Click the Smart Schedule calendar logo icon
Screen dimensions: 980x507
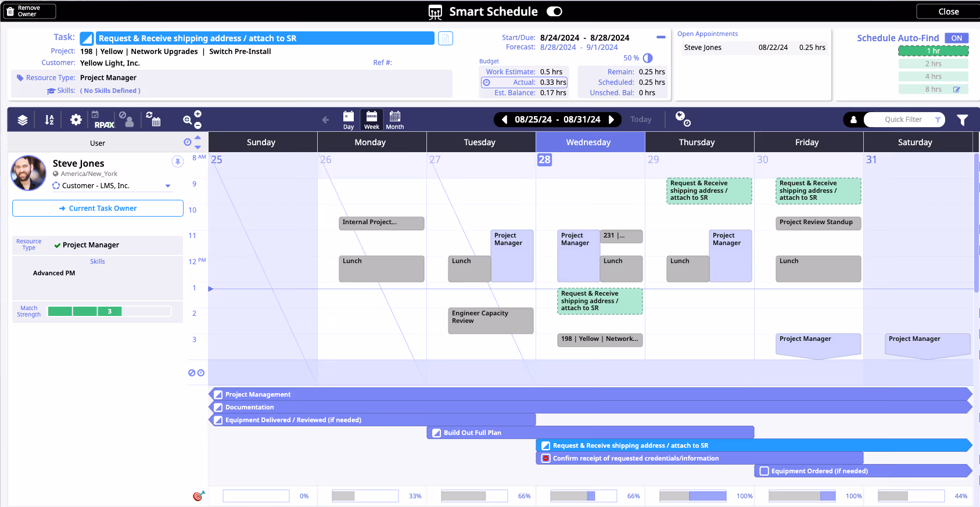pyautogui.click(x=435, y=12)
